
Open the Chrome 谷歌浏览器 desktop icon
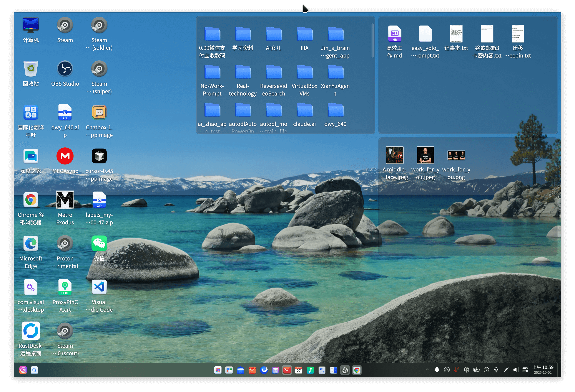click(31, 200)
